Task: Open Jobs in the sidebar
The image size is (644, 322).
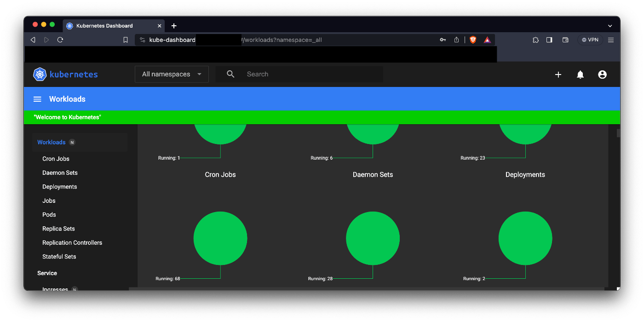Action: tap(49, 201)
